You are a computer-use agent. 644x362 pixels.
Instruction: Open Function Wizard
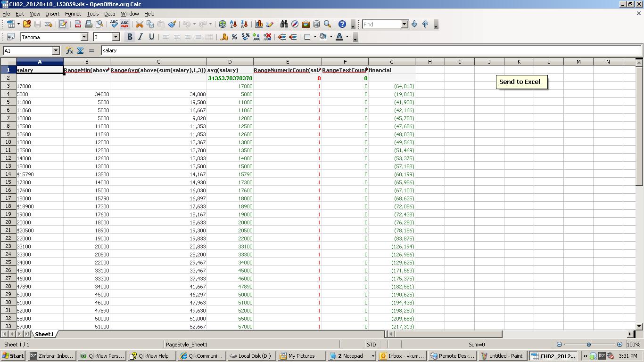point(69,50)
